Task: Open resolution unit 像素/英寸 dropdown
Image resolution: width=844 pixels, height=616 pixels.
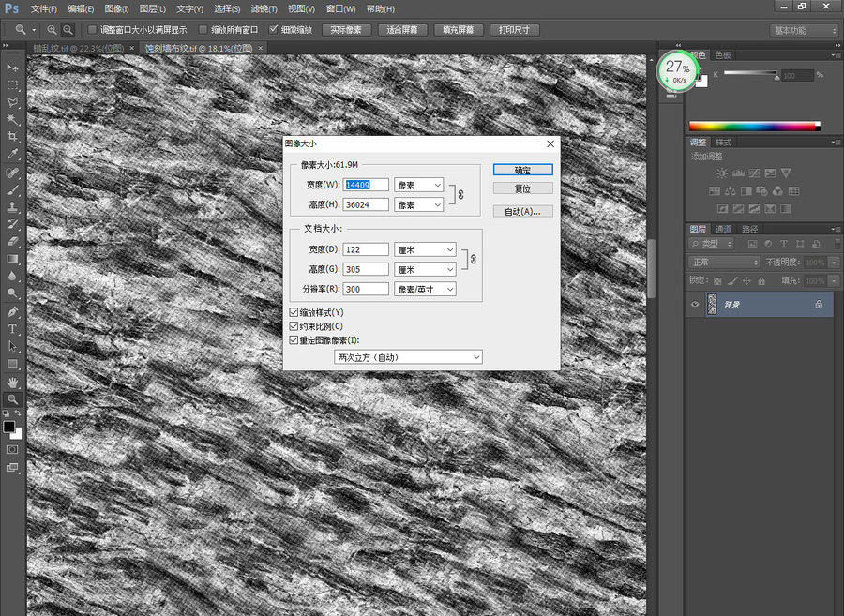Action: [x=425, y=290]
